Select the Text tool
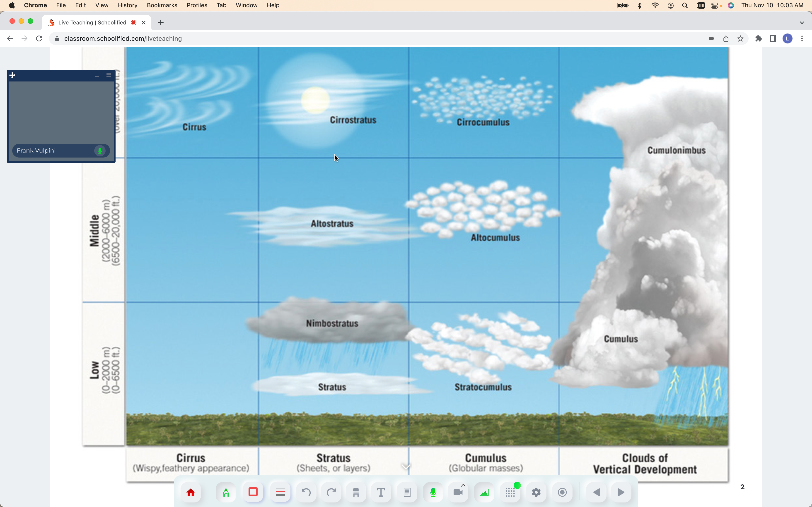This screenshot has width=812, height=507. 381,492
